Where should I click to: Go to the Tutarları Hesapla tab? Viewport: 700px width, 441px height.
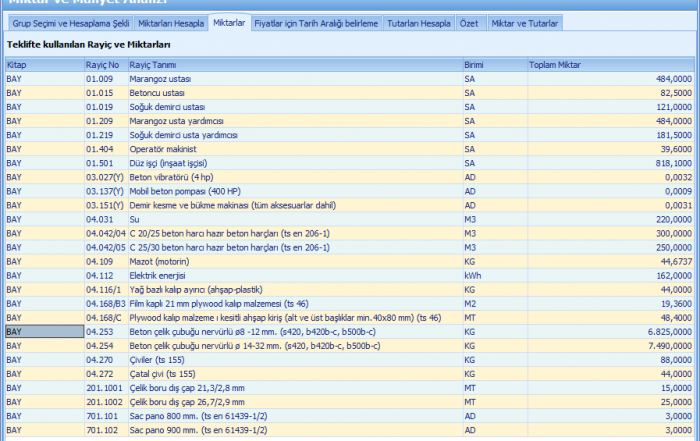[419, 22]
